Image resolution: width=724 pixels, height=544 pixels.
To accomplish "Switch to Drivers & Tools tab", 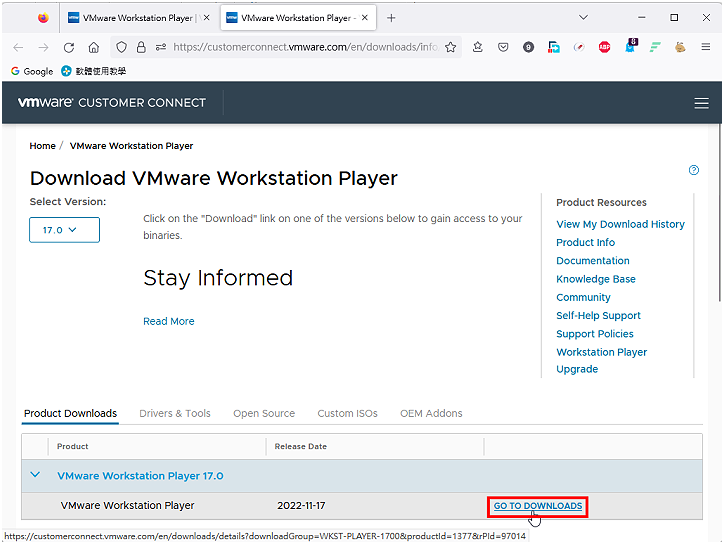I will click(175, 414).
